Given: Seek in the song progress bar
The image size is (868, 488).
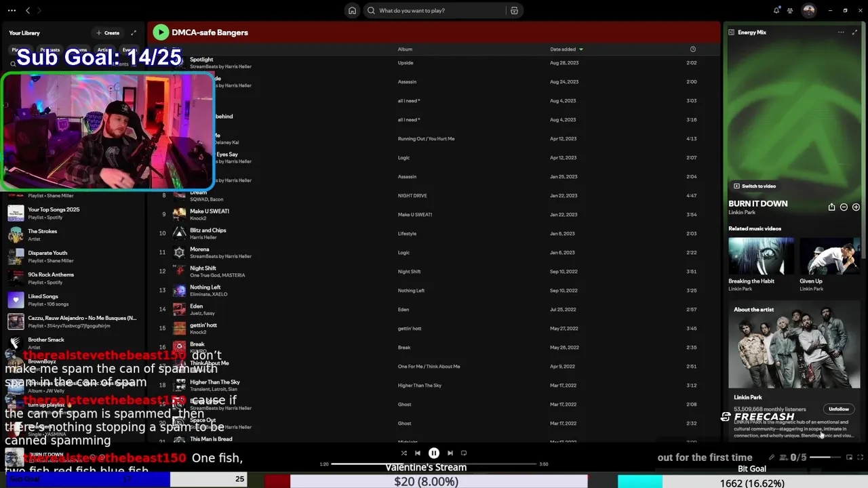Looking at the screenshot, I should [x=433, y=464].
